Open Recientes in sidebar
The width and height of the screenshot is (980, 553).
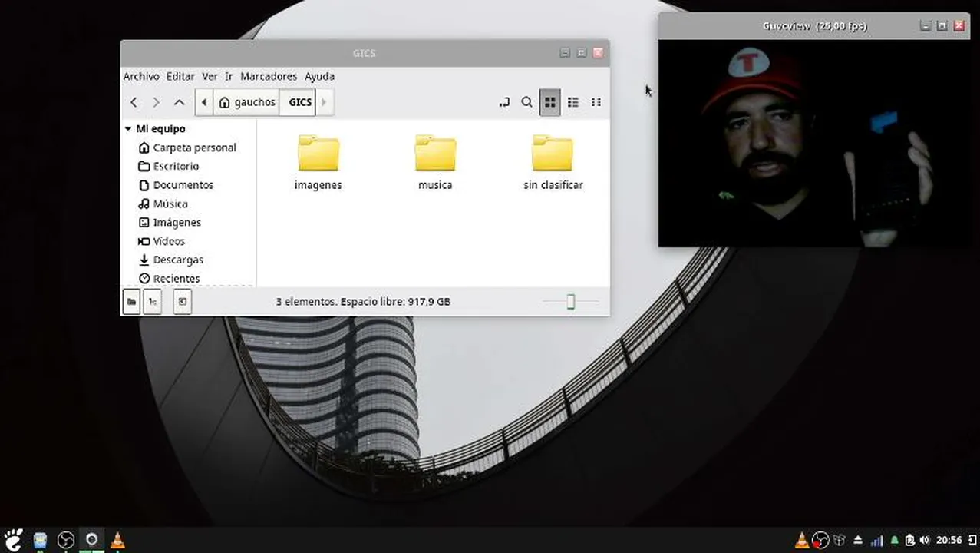pyautogui.click(x=169, y=279)
